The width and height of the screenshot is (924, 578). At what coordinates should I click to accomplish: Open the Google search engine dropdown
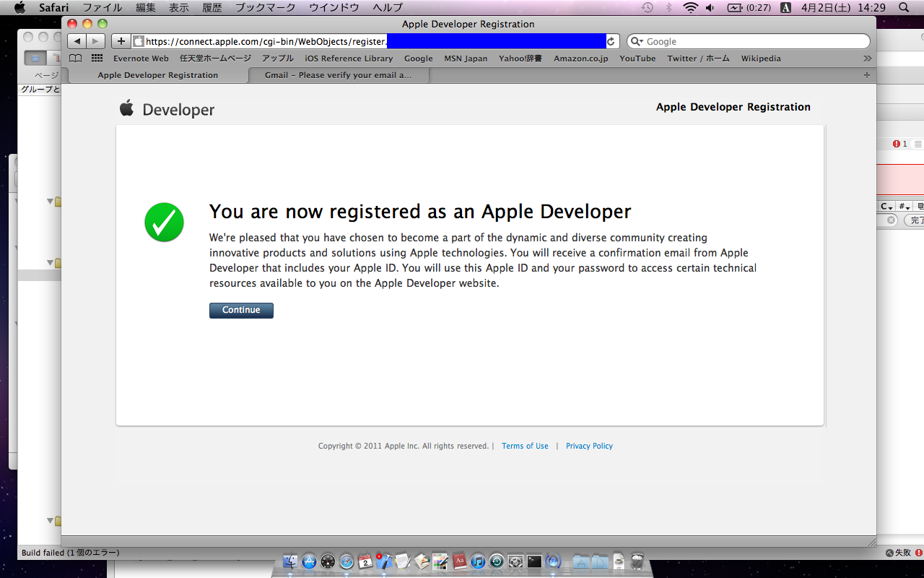(637, 42)
